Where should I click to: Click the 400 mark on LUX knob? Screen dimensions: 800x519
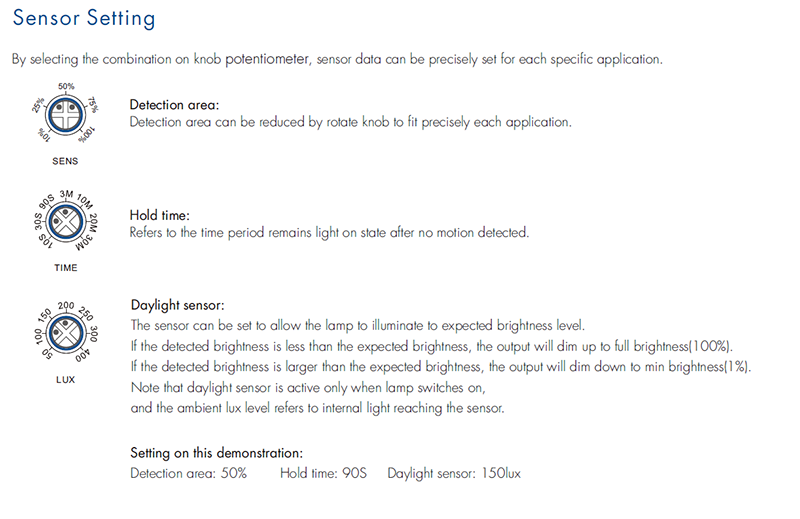[83, 355]
